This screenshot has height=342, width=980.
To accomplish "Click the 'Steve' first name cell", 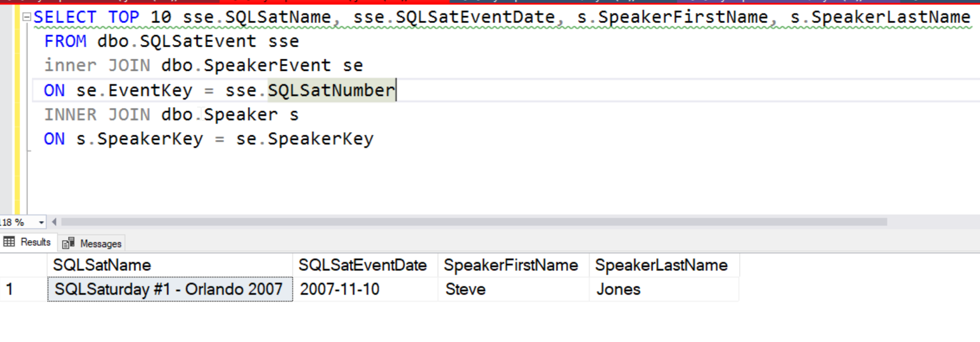I will click(x=512, y=289).
